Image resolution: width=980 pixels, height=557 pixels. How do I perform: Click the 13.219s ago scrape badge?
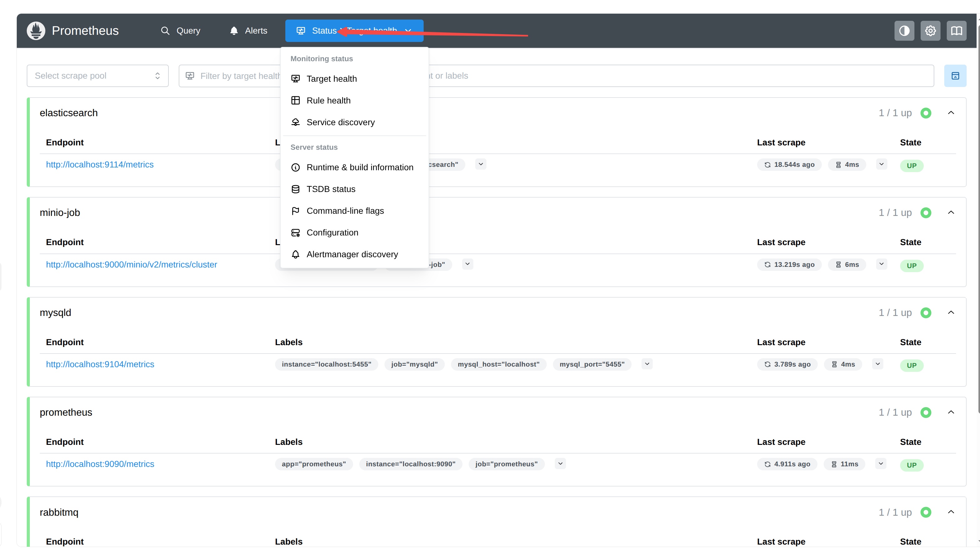click(x=789, y=265)
